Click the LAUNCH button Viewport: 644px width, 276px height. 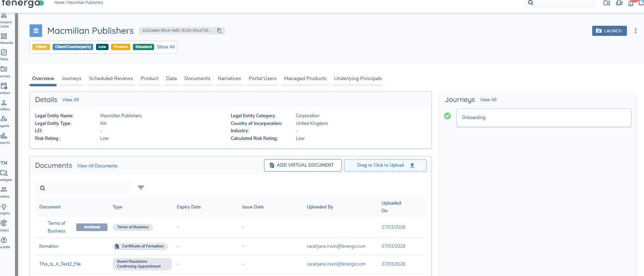[x=610, y=31]
